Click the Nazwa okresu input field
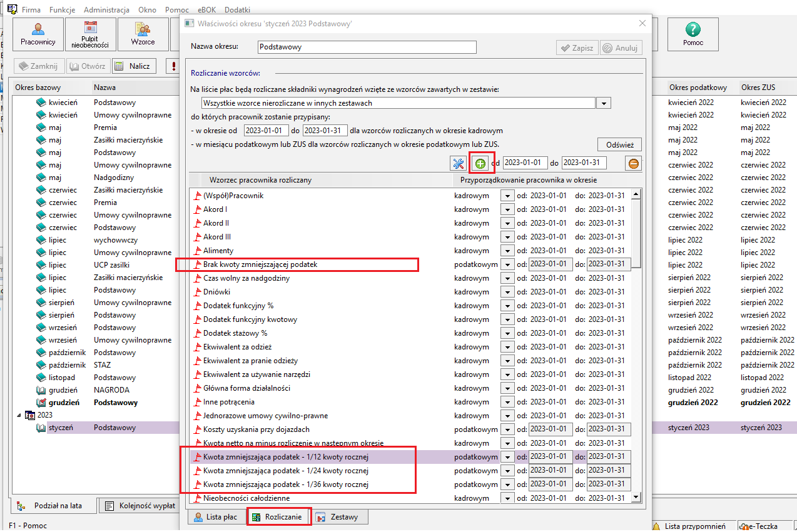 (x=367, y=48)
